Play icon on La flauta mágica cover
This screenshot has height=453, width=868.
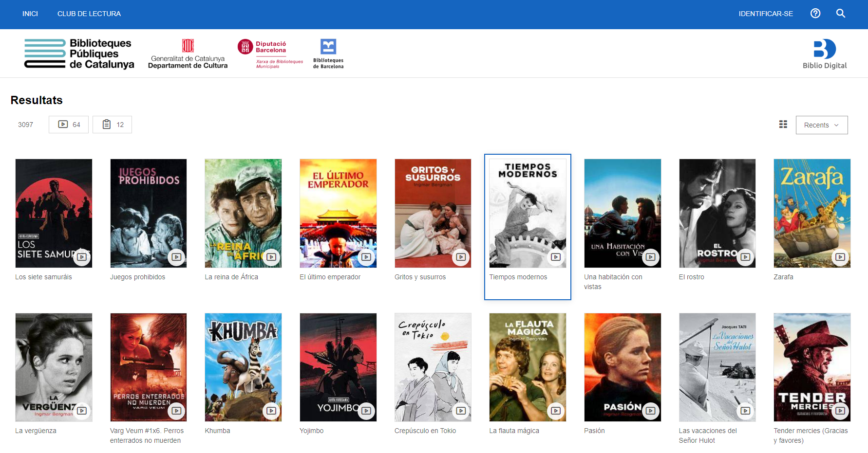(556, 411)
